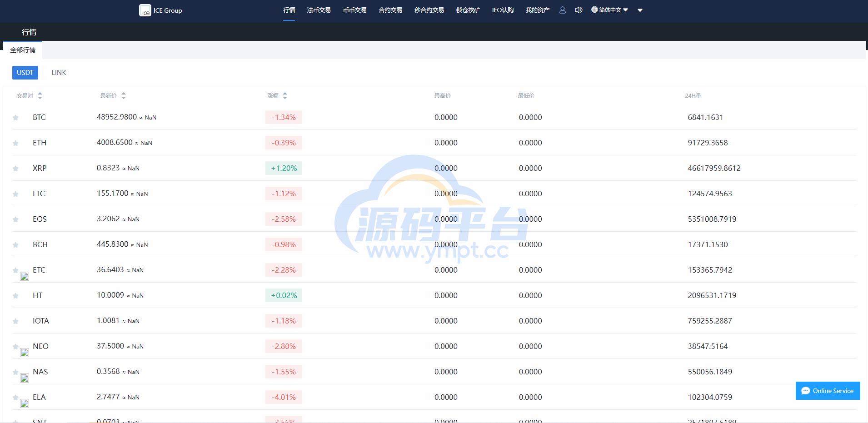Open 币币交易 in top navigation
Viewport: 868px width, 423px height.
click(x=354, y=10)
